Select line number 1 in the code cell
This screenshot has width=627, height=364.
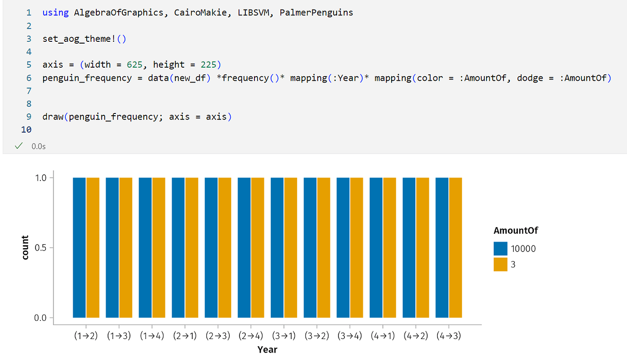(x=29, y=12)
